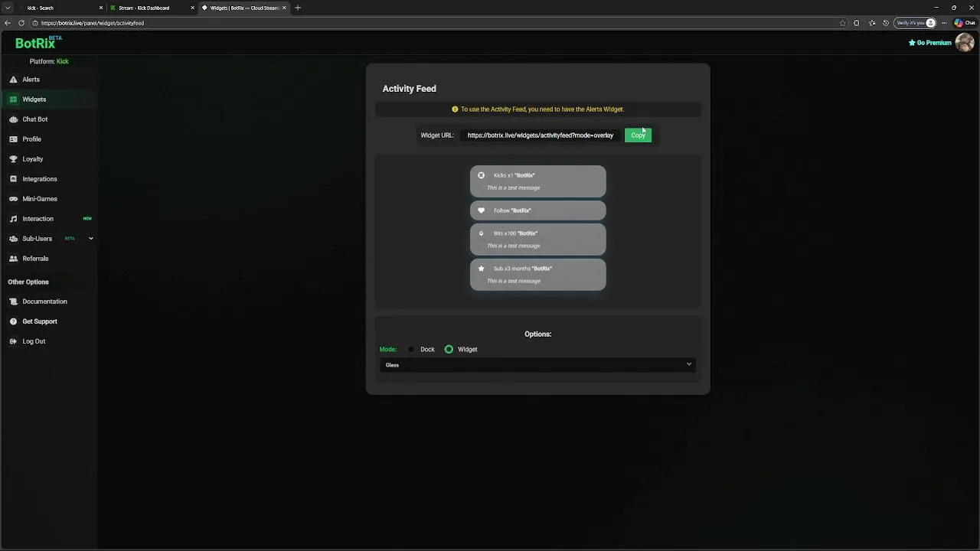
Task: Click the Alerts Widget notice text
Action: (x=542, y=109)
